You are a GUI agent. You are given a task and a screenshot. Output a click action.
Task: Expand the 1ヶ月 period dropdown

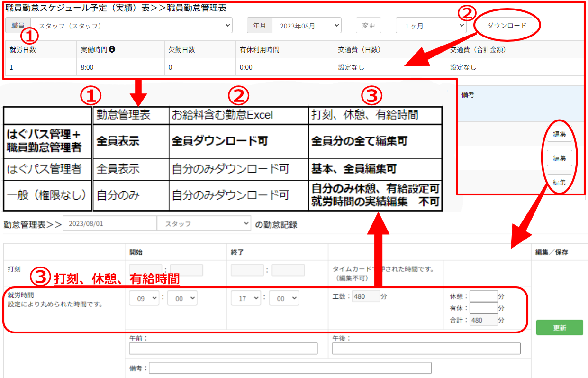[430, 26]
